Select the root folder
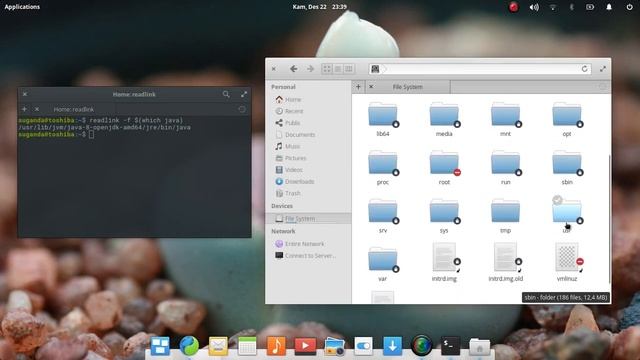The width and height of the screenshot is (640, 360). [444, 167]
